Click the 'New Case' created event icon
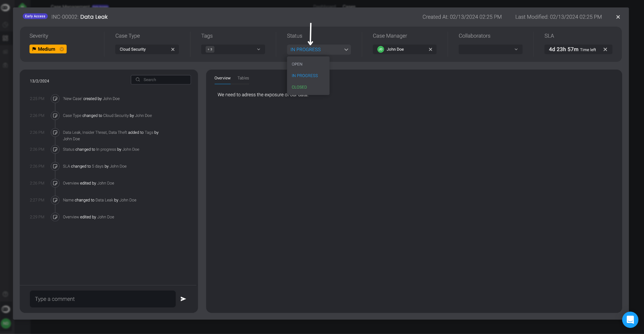The image size is (644, 334). [55, 99]
